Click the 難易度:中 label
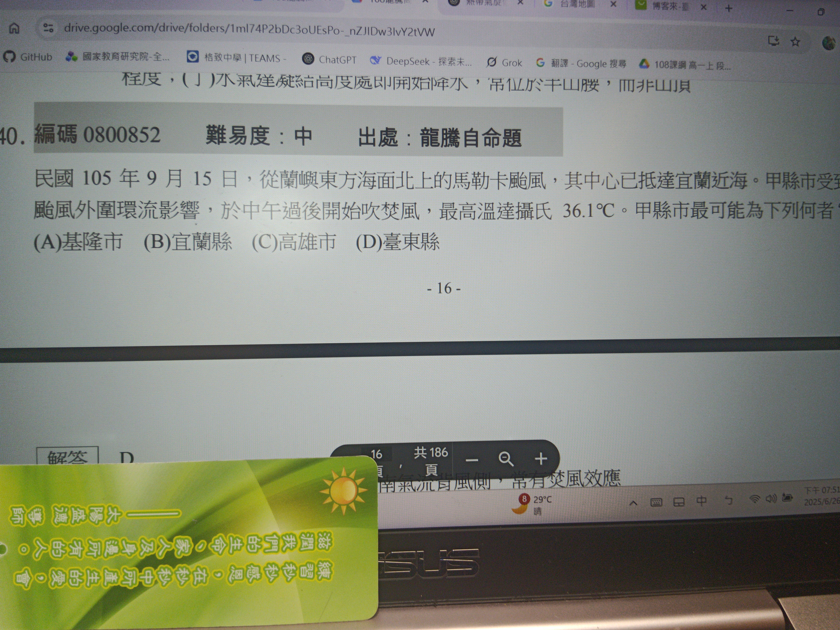 click(x=259, y=136)
